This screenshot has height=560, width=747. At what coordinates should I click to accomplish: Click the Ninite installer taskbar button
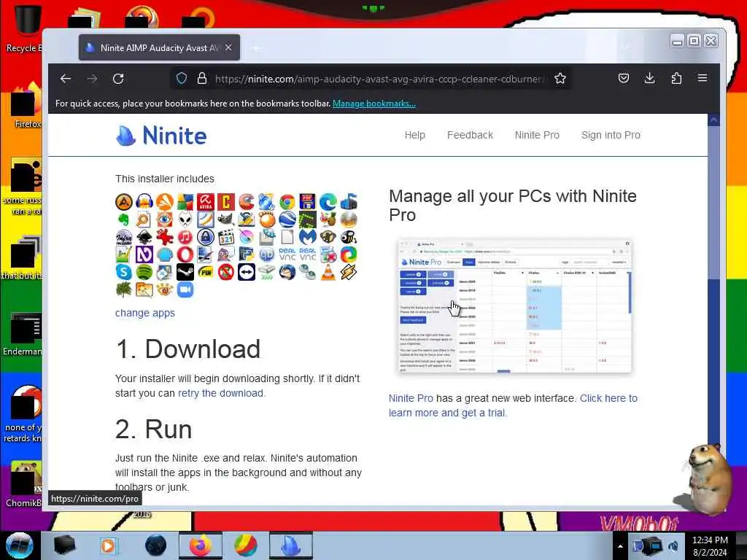click(290, 545)
